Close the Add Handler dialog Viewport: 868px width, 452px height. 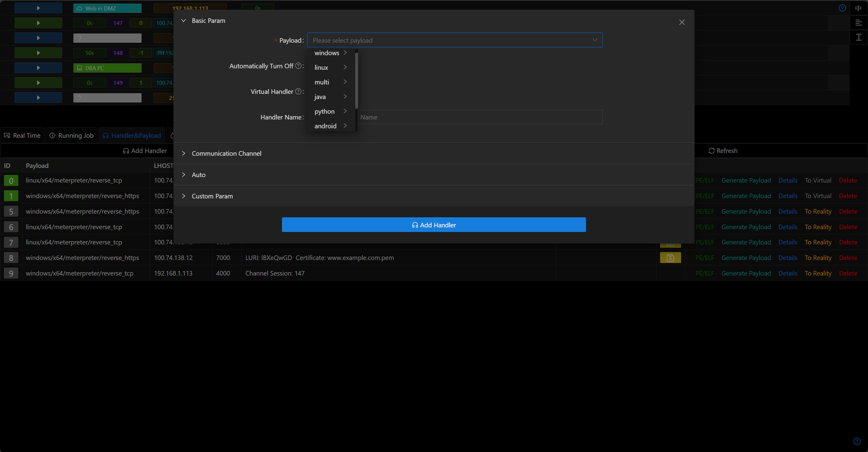[682, 22]
